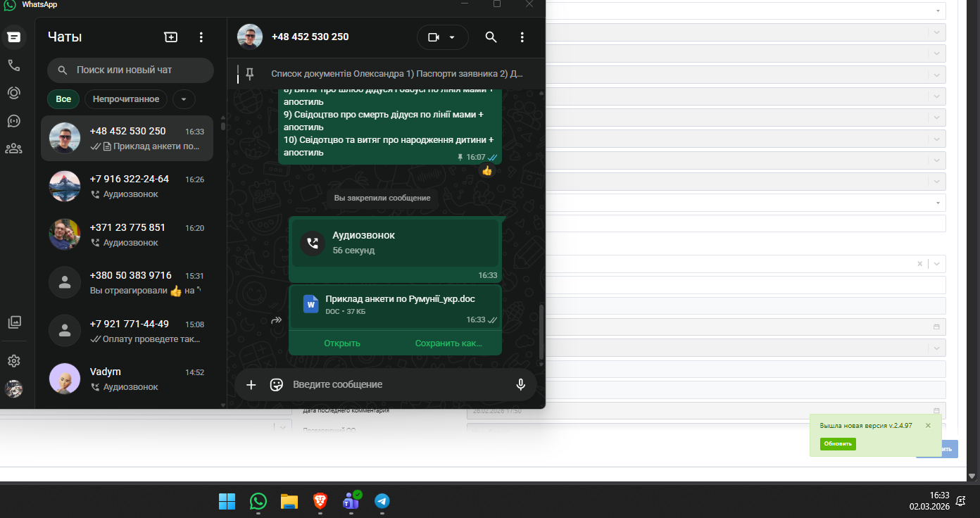Open chat with +371 23 775 851

pos(127,235)
